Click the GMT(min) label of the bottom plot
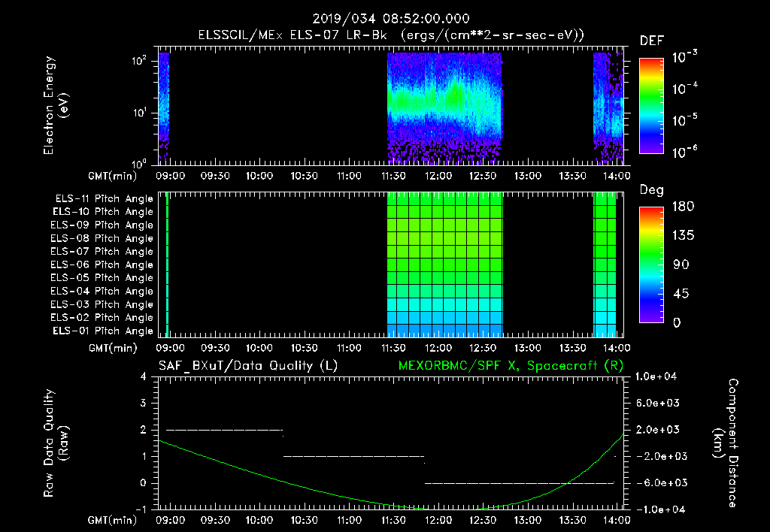The height and width of the screenshot is (532, 770). [113, 520]
